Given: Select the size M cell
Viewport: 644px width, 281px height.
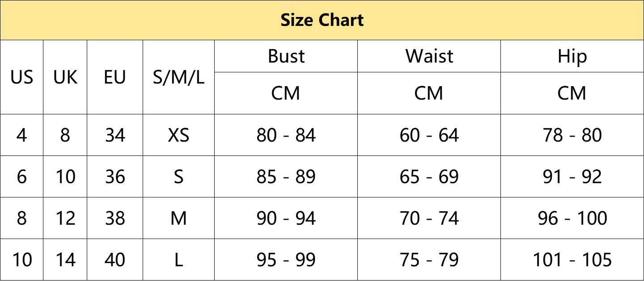Looking at the screenshot, I should click(x=178, y=218).
